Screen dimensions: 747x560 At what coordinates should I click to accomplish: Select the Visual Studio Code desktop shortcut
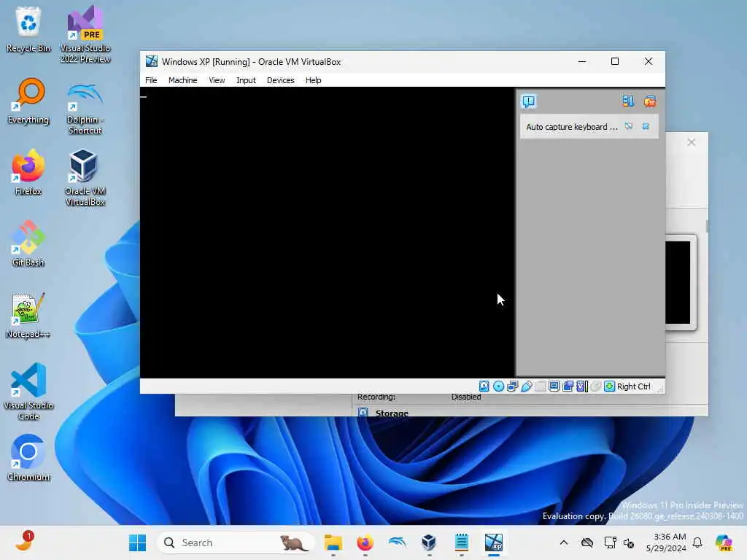coord(28,392)
